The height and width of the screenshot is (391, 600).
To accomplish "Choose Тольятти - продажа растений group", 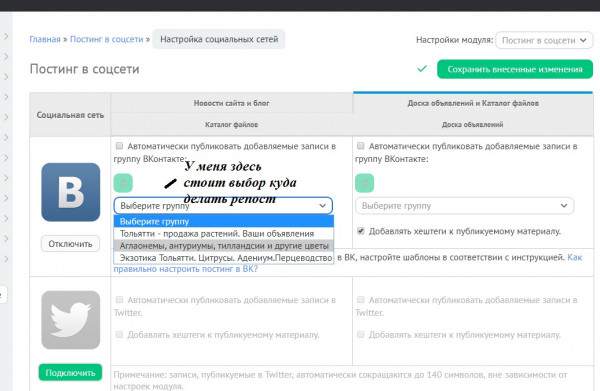I will [x=223, y=233].
